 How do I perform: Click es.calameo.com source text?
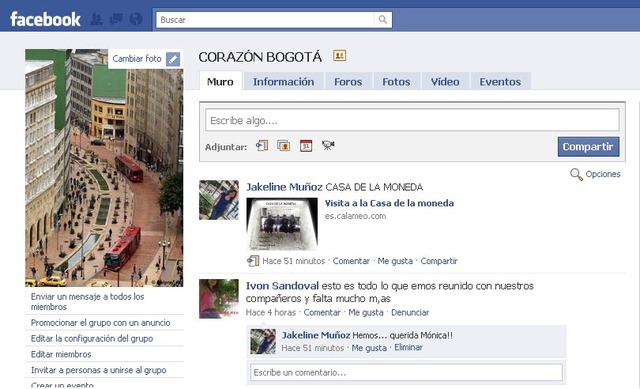pyautogui.click(x=356, y=216)
